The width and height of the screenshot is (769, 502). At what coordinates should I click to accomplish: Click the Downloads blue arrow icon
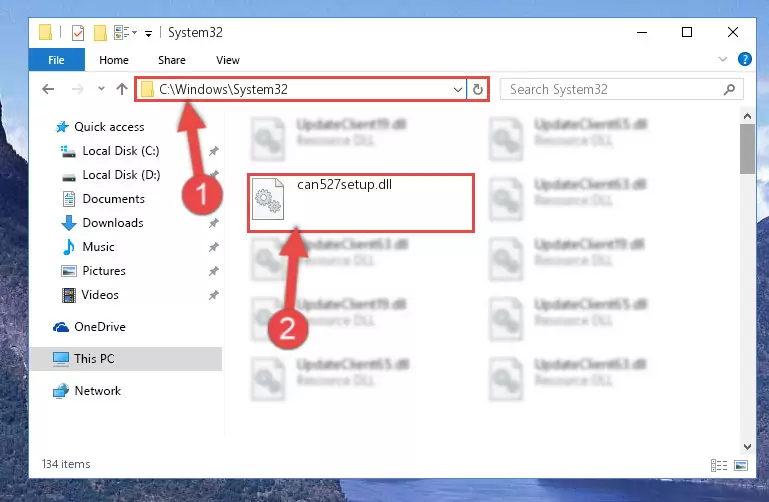coord(69,223)
